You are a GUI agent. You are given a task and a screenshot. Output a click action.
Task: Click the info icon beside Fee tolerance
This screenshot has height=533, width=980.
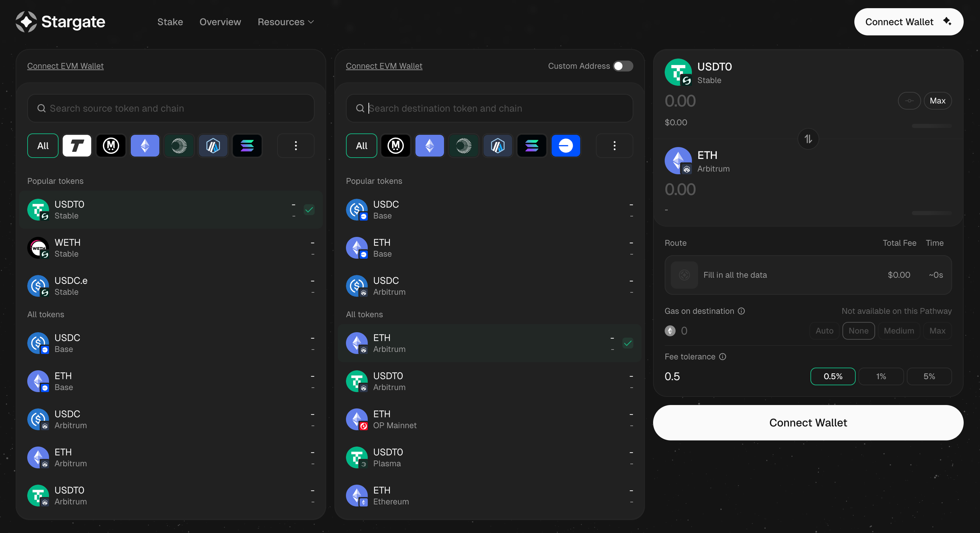click(x=723, y=357)
